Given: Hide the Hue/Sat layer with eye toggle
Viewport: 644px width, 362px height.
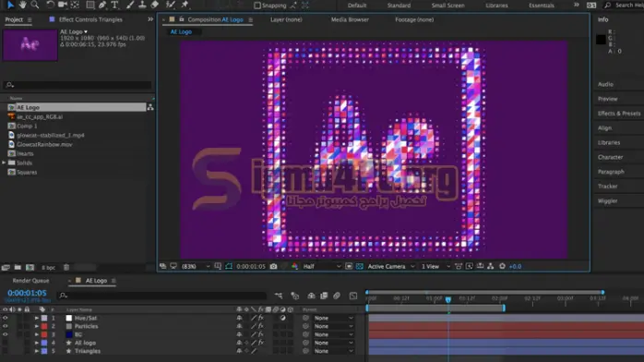Looking at the screenshot, I should point(5,318).
